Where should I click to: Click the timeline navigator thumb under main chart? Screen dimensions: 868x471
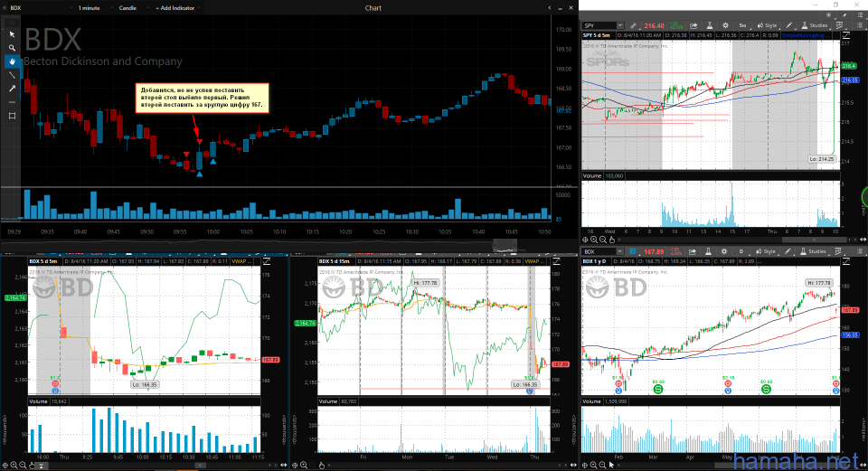[x=505, y=244]
